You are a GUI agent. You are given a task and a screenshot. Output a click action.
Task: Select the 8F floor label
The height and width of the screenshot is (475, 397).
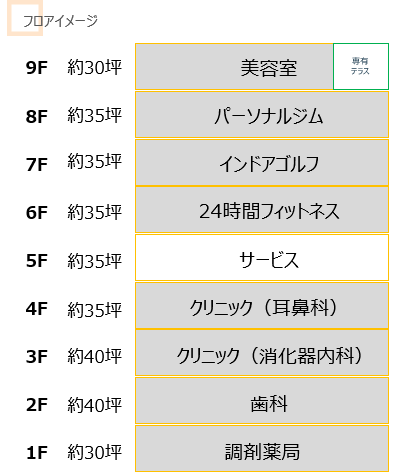pyautogui.click(x=37, y=117)
